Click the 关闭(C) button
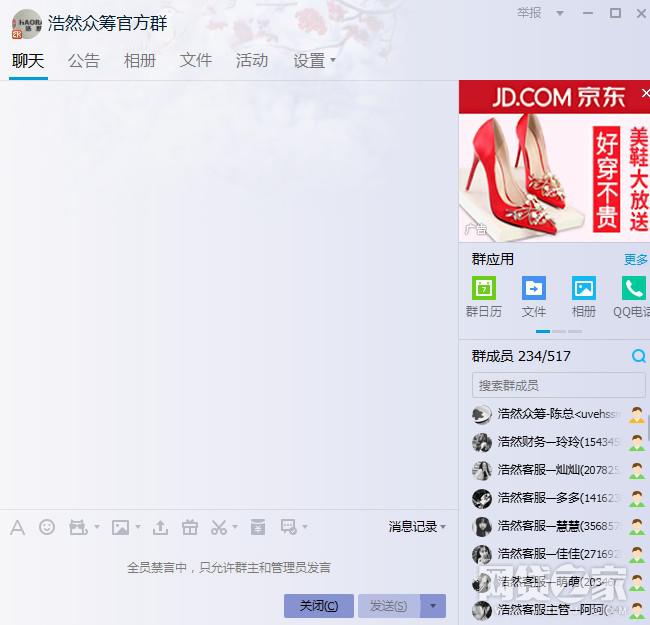650x625 pixels. [319, 606]
